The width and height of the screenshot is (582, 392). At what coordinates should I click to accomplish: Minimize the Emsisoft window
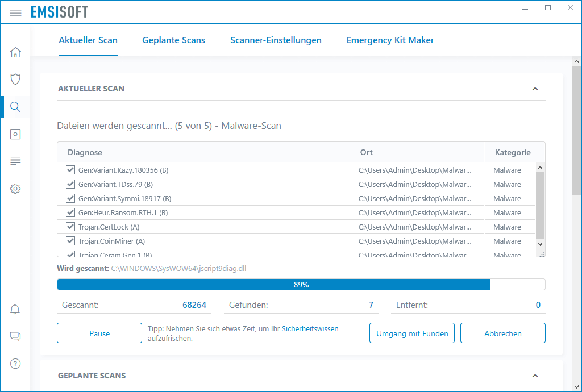tap(525, 8)
